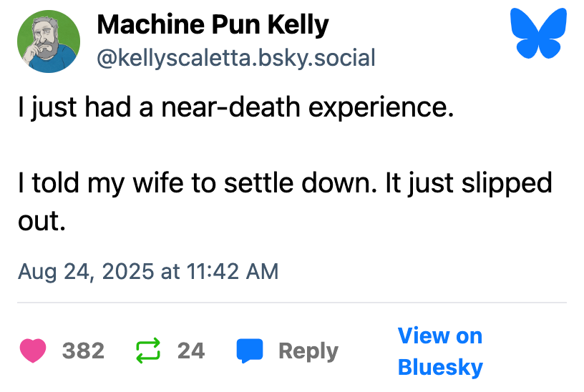Click the 382 likes count
The height and width of the screenshot is (392, 584).
click(83, 351)
